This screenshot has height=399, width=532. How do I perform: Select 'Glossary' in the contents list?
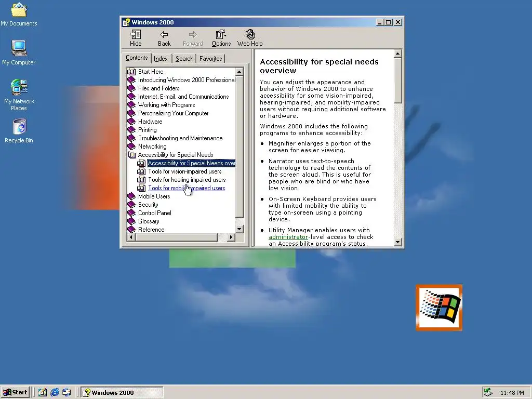149,221
